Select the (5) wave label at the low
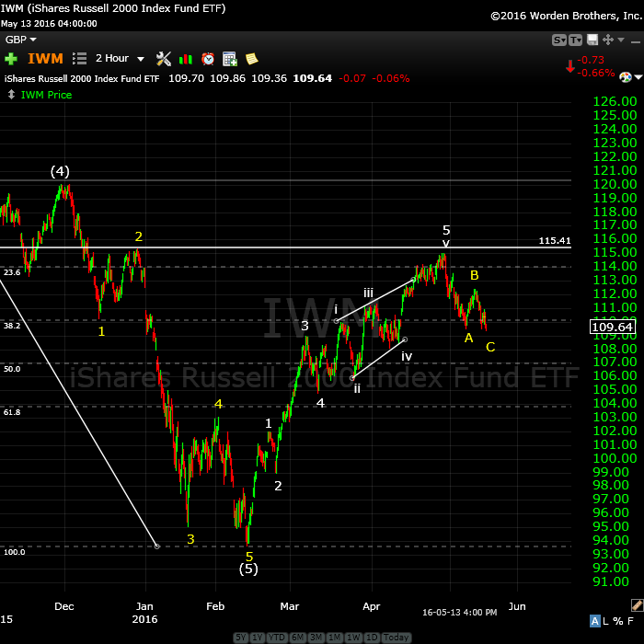Viewport: 644px width, 644px height. click(248, 569)
